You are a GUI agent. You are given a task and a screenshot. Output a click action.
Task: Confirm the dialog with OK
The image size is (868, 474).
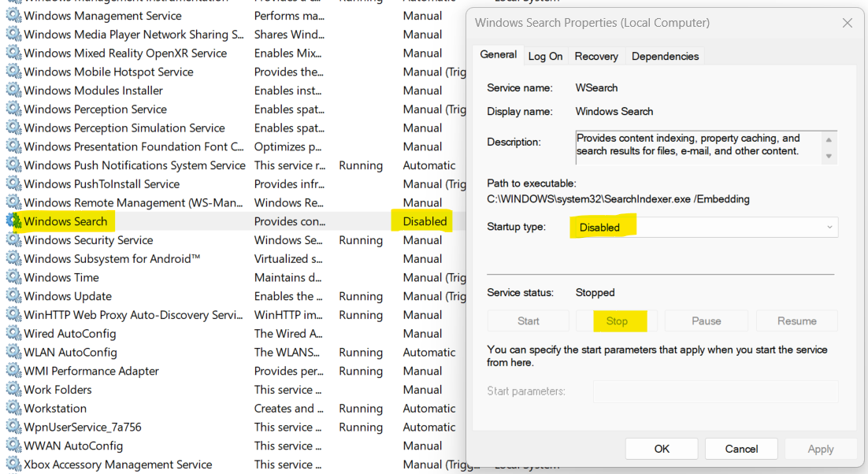point(662,449)
